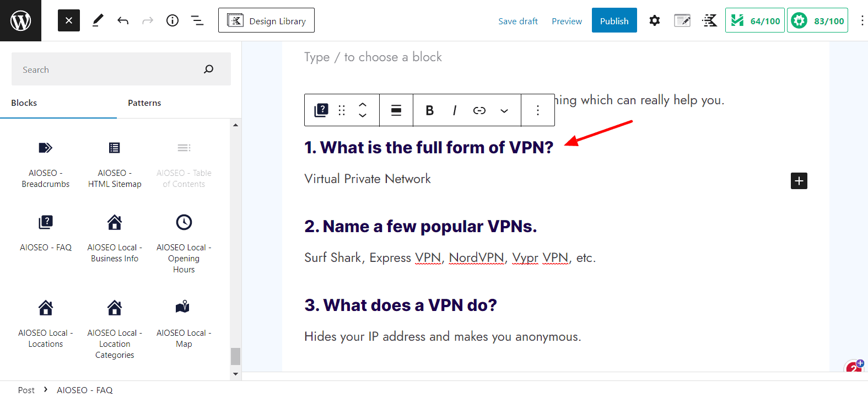Open the List View outline
The image size is (868, 397).
coord(197,20)
